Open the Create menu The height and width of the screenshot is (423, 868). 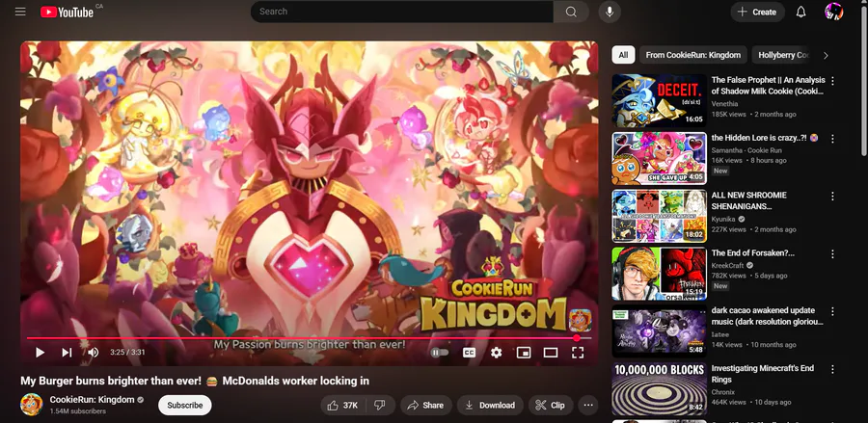tap(757, 12)
